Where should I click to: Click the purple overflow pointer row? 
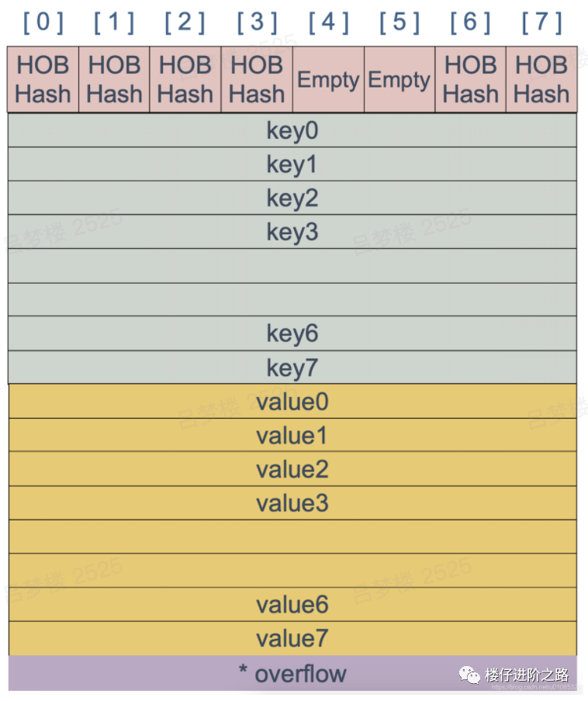point(292,673)
